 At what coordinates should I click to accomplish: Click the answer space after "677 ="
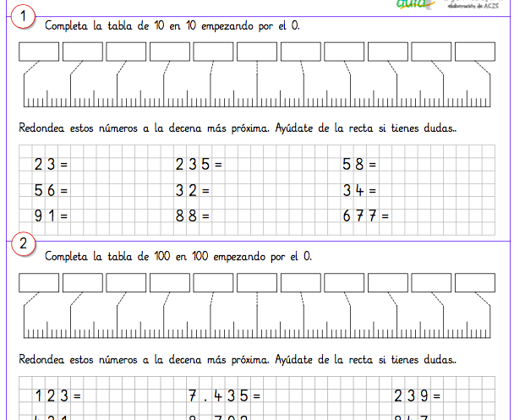[x=401, y=216]
